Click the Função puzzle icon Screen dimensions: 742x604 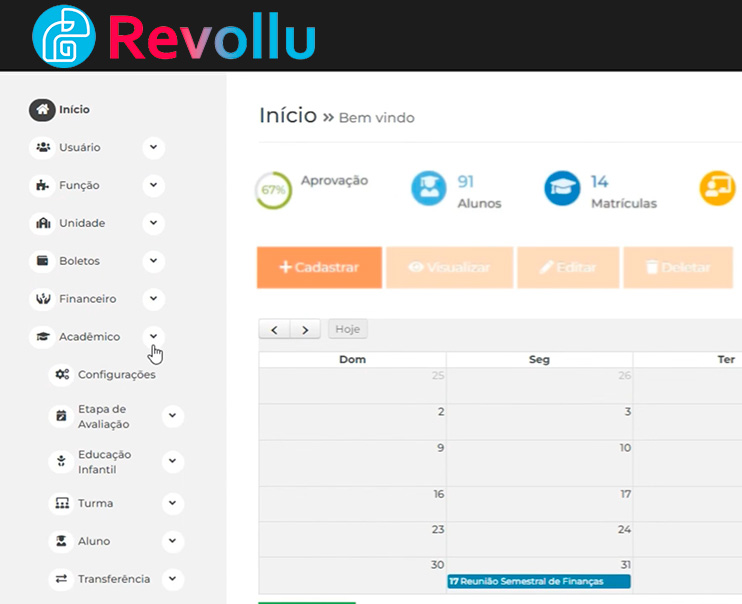coord(43,185)
